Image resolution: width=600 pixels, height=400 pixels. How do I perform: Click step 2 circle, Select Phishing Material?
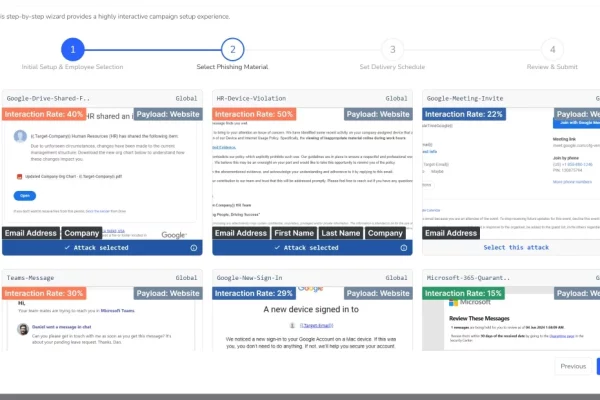(x=232, y=49)
